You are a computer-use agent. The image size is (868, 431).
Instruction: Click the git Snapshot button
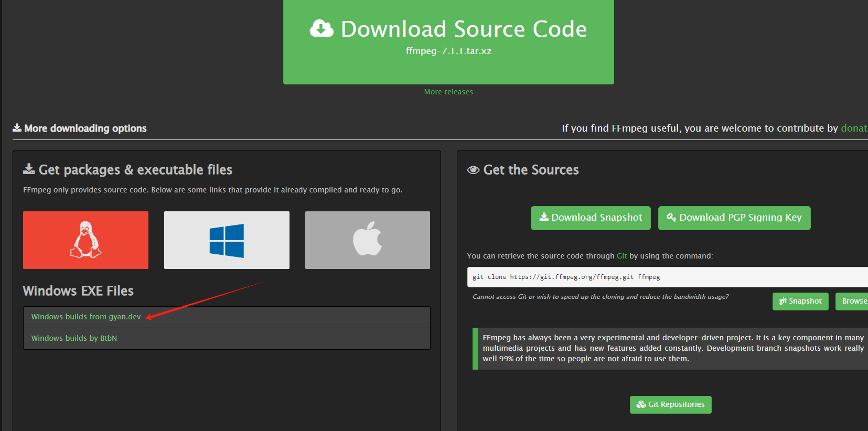click(800, 301)
